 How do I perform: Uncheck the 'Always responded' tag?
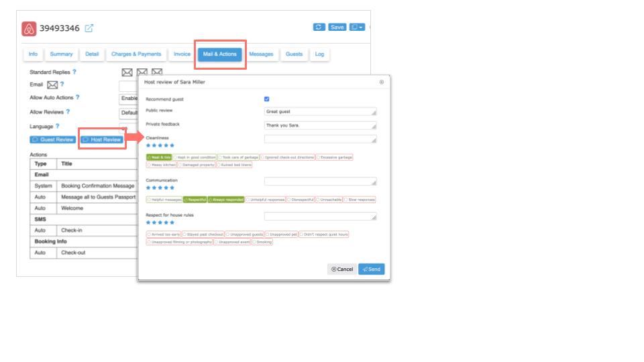pyautogui.click(x=226, y=200)
